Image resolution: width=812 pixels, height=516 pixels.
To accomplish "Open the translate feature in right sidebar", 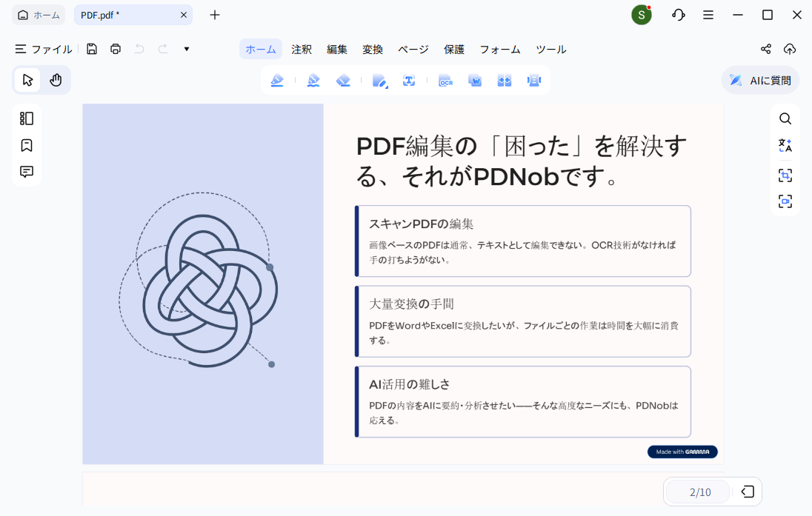I will click(x=785, y=145).
